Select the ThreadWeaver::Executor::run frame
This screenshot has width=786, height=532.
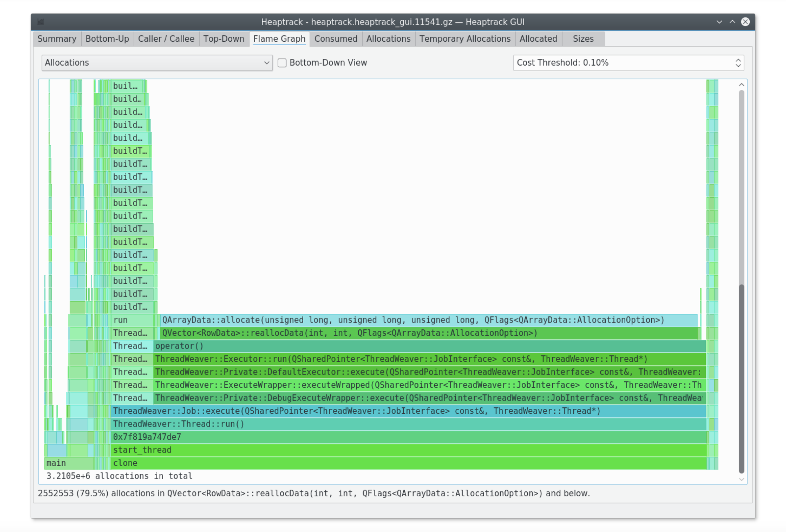click(x=429, y=359)
